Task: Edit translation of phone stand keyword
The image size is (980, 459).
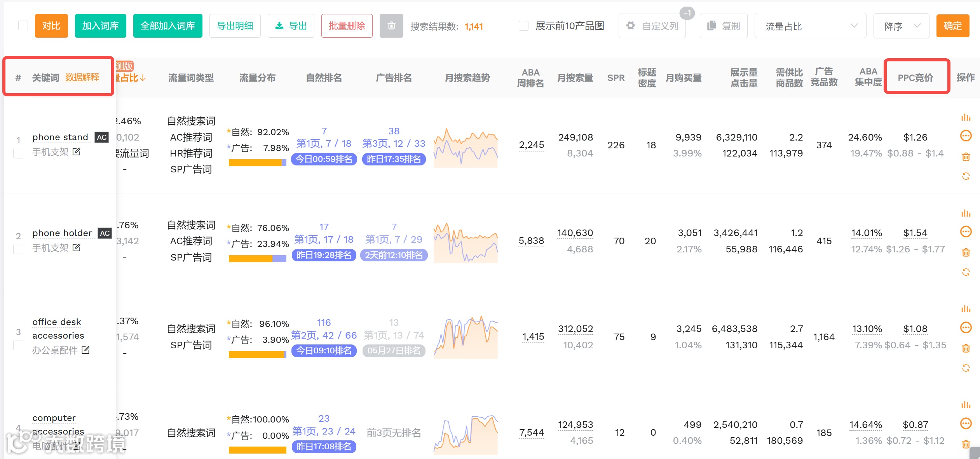Action: pos(77,152)
